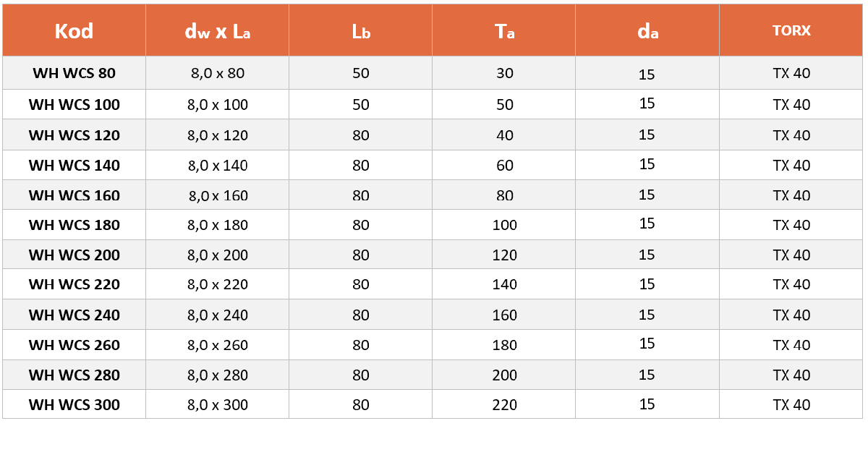868x460 pixels.
Task: Click the Kod column header
Action: (x=74, y=30)
